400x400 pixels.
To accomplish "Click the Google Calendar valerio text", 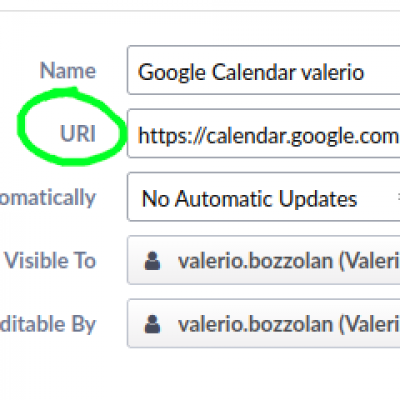I will tap(251, 72).
